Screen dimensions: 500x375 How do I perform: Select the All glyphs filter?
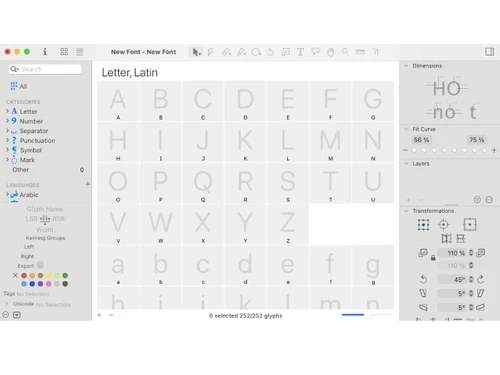point(19,86)
